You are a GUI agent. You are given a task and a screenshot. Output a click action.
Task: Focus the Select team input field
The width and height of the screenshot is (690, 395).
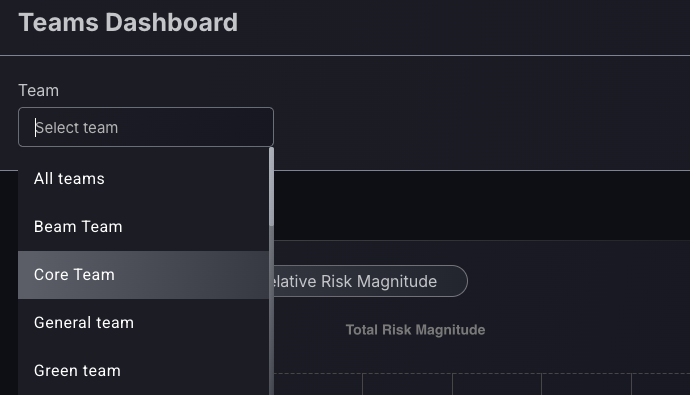(146, 127)
